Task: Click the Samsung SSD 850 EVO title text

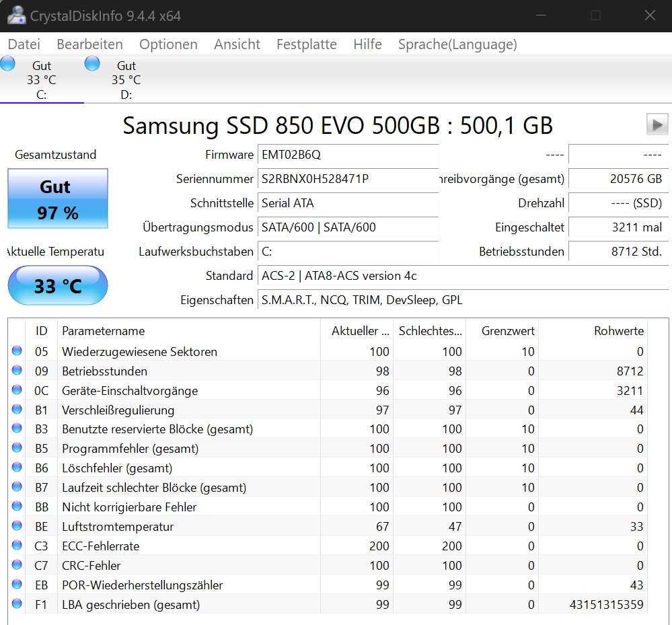Action: [x=337, y=126]
